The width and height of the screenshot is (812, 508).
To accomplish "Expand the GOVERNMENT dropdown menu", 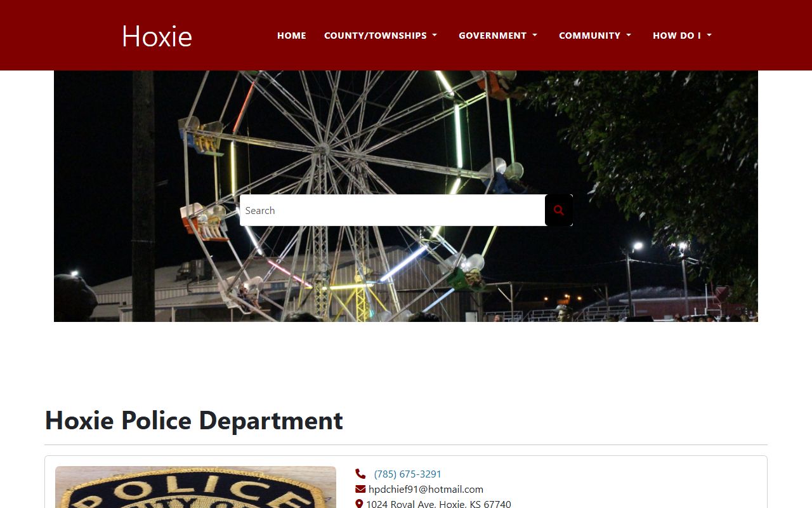I will [x=498, y=36].
